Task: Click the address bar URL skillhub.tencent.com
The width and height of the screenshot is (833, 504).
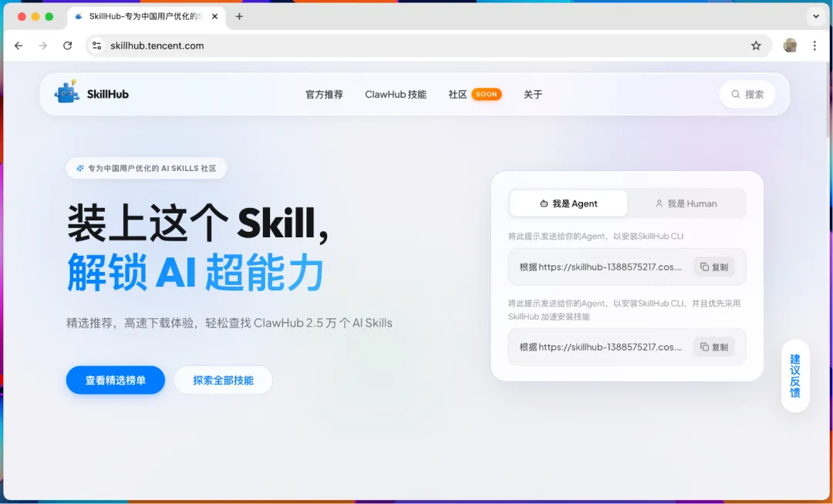Action: click(157, 45)
